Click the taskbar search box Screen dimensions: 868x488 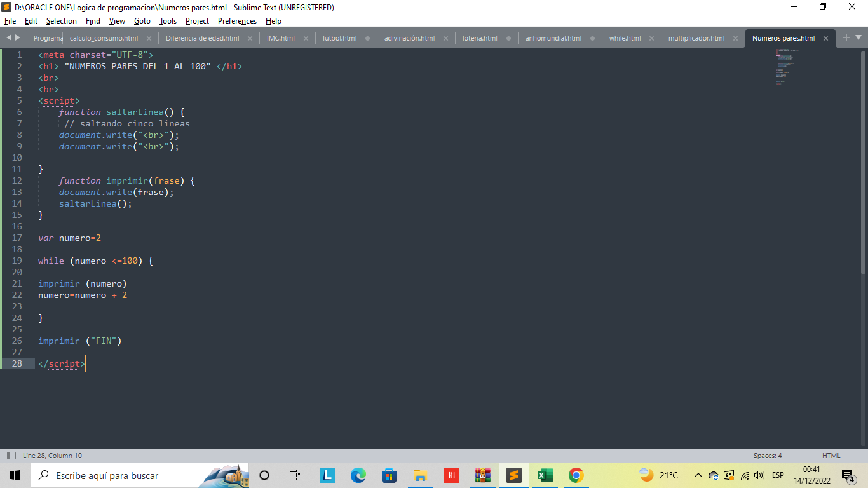tap(140, 475)
